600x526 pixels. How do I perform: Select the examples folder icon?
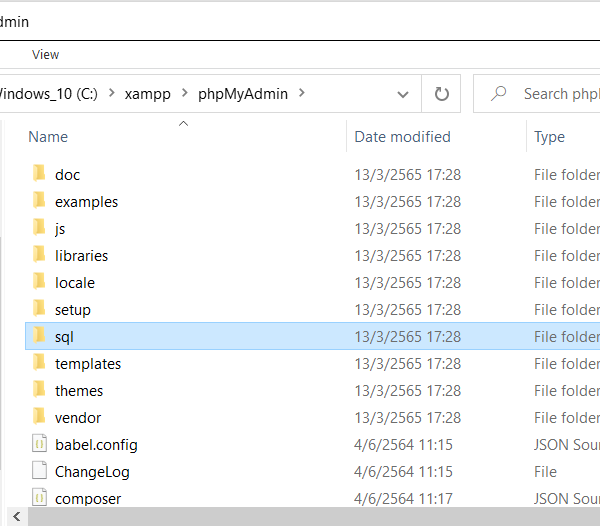(x=39, y=201)
